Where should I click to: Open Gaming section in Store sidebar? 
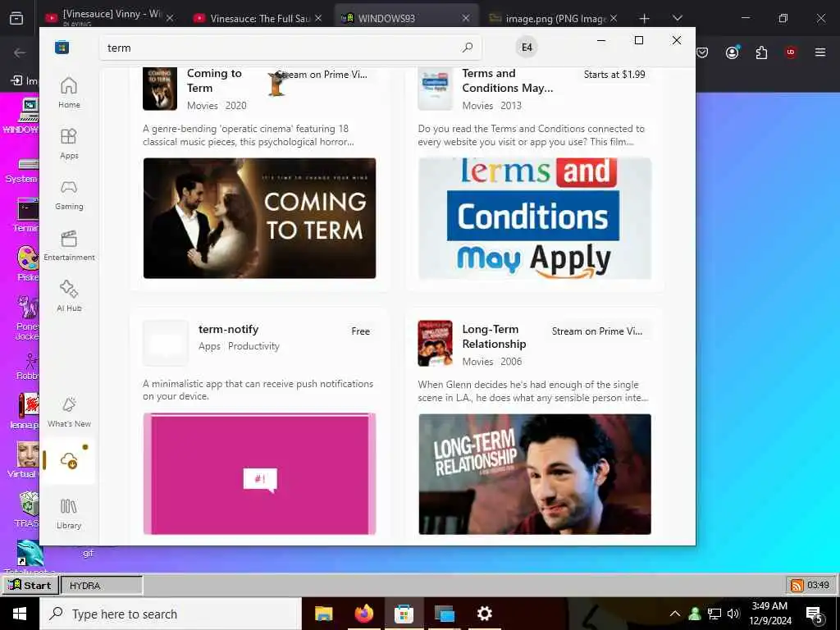pyautogui.click(x=69, y=194)
